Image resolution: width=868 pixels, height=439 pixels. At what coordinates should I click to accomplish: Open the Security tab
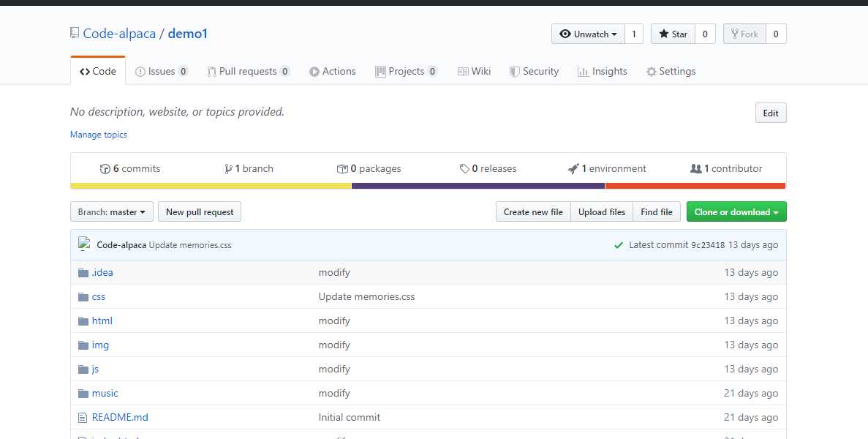point(535,72)
